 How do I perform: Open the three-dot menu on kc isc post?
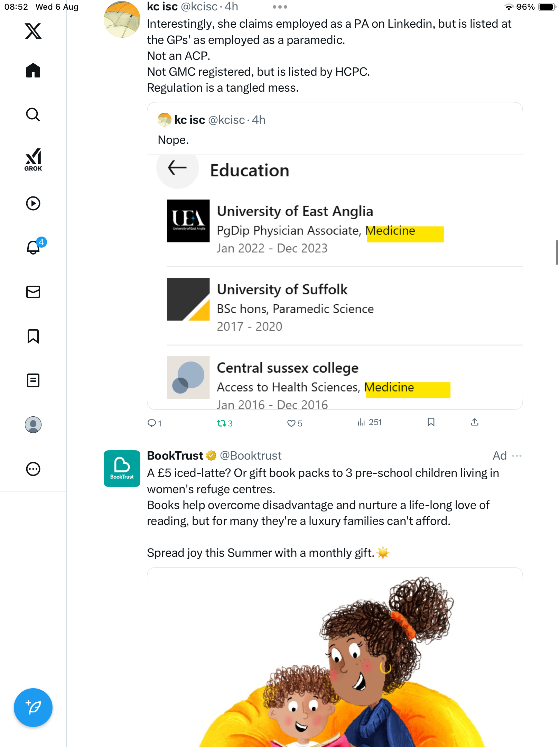pos(280,7)
